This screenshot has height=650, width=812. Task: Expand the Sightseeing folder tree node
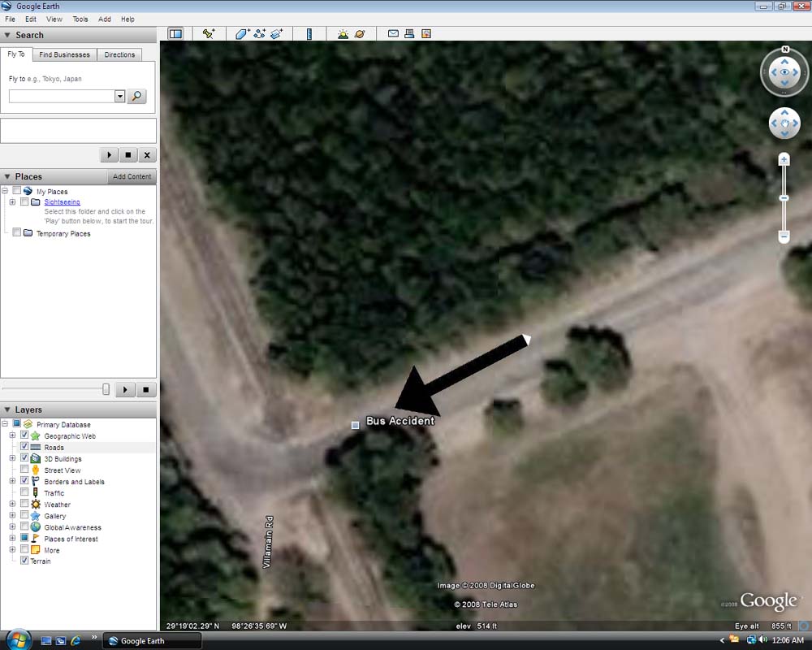pyautogui.click(x=12, y=201)
